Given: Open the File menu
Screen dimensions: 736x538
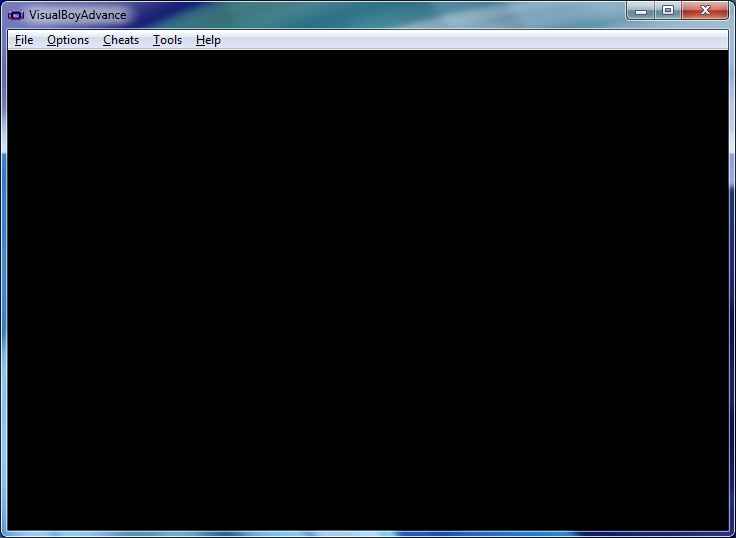Looking at the screenshot, I should click(24, 40).
